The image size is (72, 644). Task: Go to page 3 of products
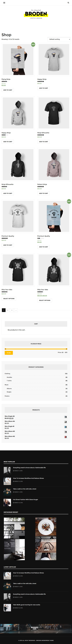click(x=12, y=310)
